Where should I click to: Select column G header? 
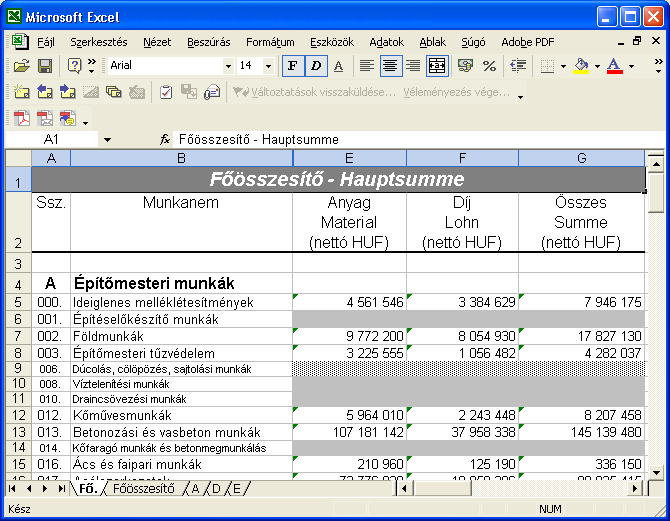click(582, 158)
